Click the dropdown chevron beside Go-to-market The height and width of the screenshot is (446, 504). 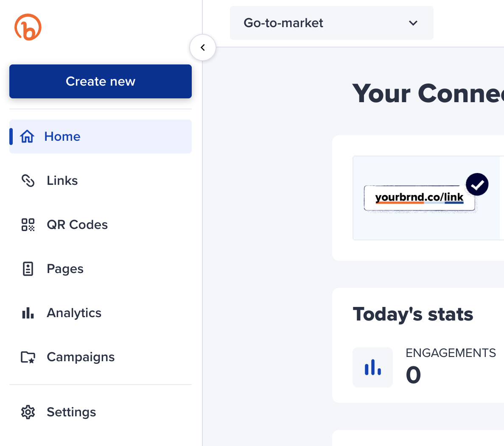point(413,23)
